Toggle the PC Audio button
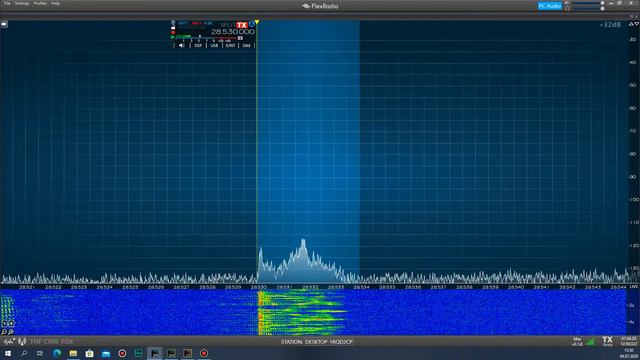This screenshot has width=640, height=360. point(550,6)
